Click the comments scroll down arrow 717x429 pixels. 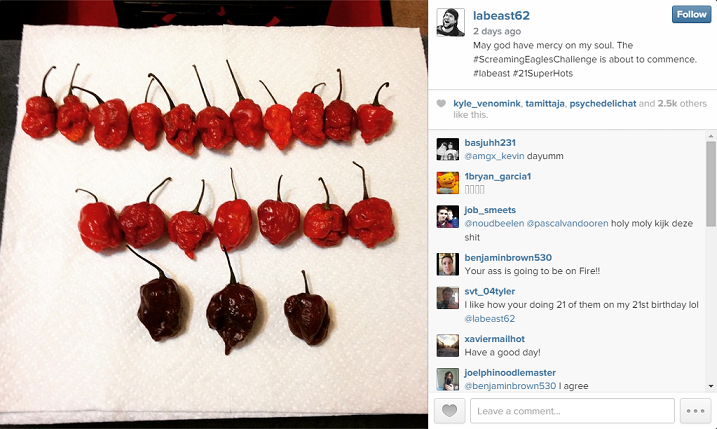tap(711, 386)
